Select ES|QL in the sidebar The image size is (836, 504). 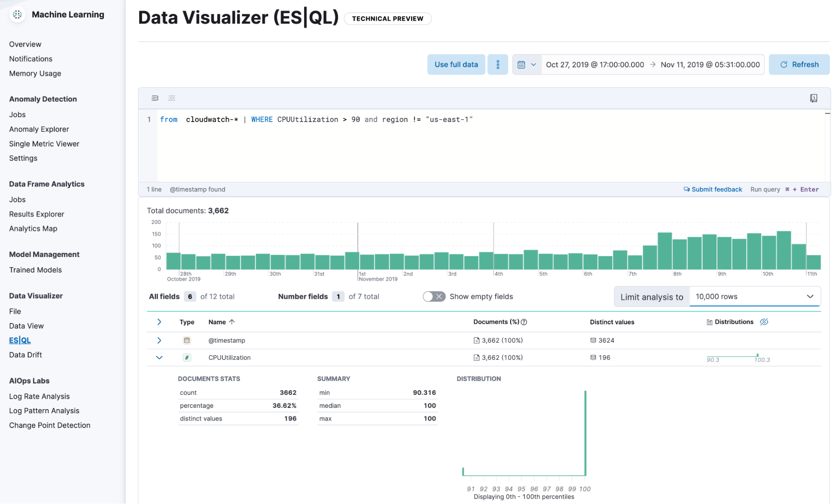[20, 340]
